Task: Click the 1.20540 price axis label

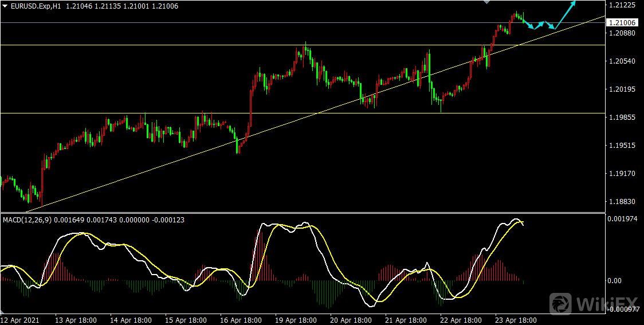Action: click(x=623, y=61)
